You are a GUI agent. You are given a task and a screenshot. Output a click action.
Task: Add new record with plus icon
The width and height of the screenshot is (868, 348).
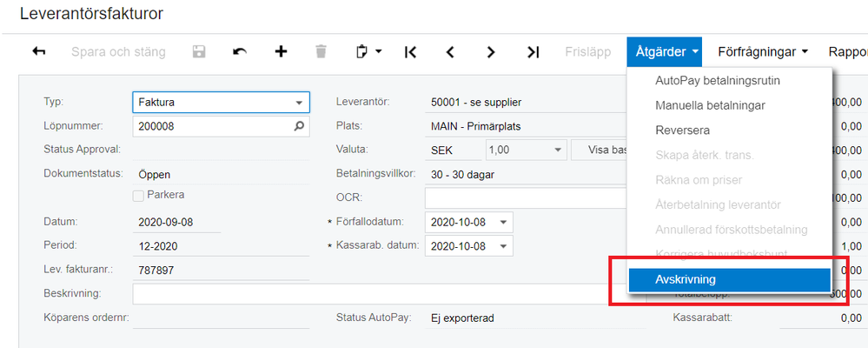click(281, 51)
